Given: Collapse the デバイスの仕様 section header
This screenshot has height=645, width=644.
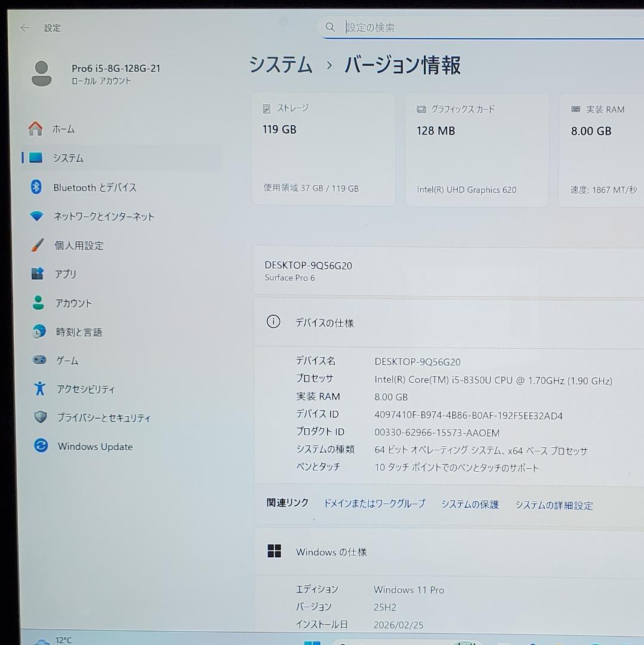Looking at the screenshot, I should pos(449,323).
